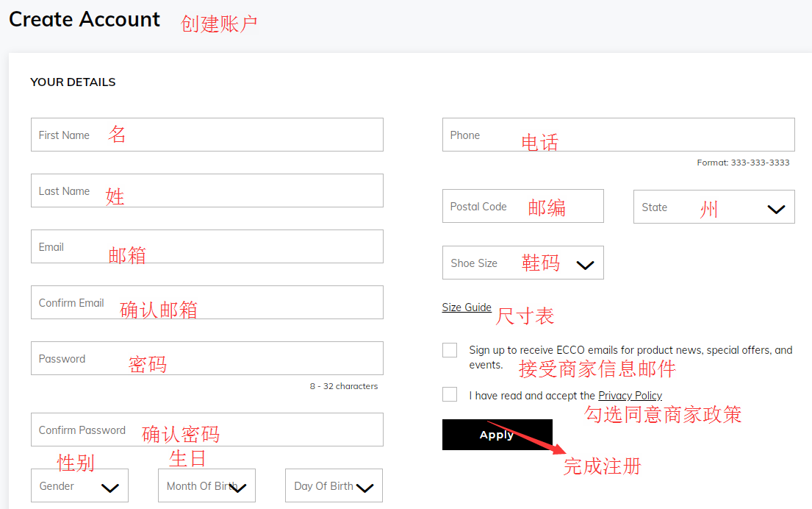Open the Gender dropdown
Screen dimensions: 812x509
[x=79, y=485]
